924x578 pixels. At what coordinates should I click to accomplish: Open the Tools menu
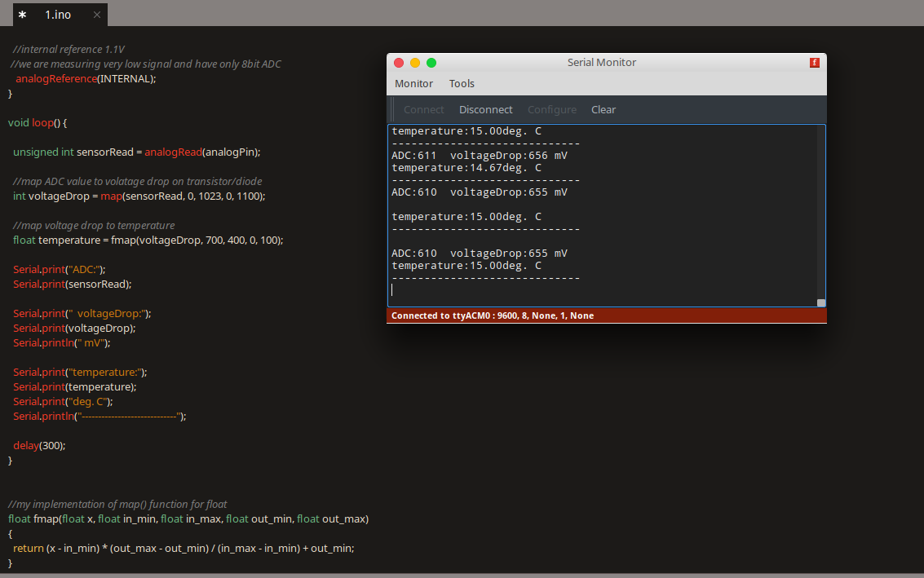pyautogui.click(x=462, y=84)
